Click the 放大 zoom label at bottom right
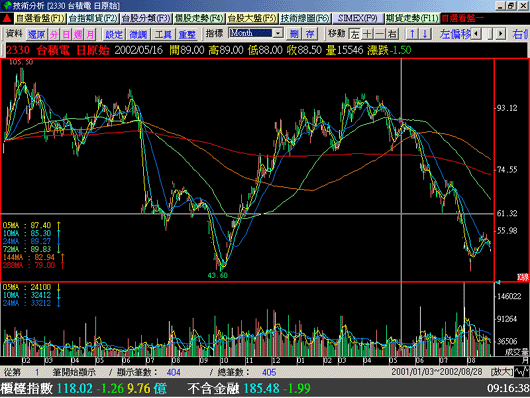 (502, 372)
